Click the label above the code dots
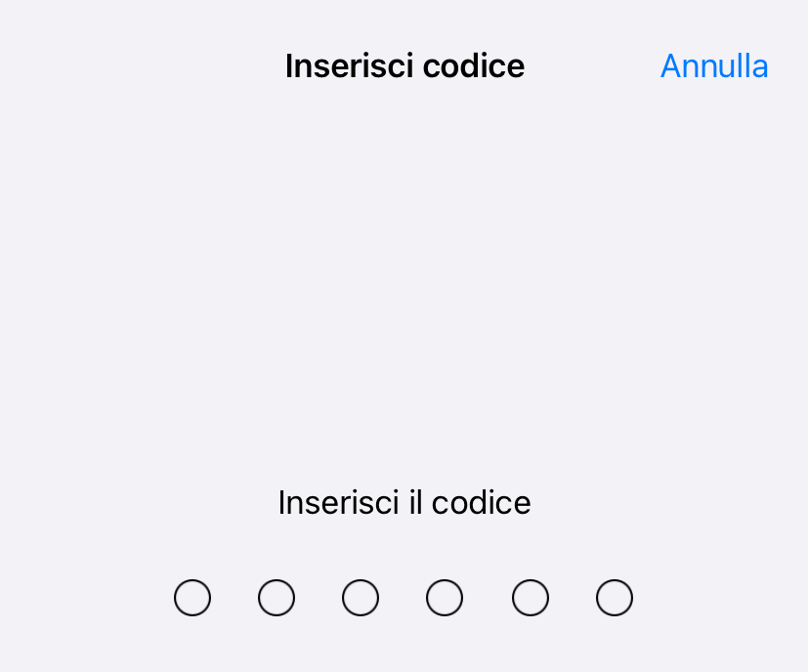The width and height of the screenshot is (808, 672). tap(404, 503)
